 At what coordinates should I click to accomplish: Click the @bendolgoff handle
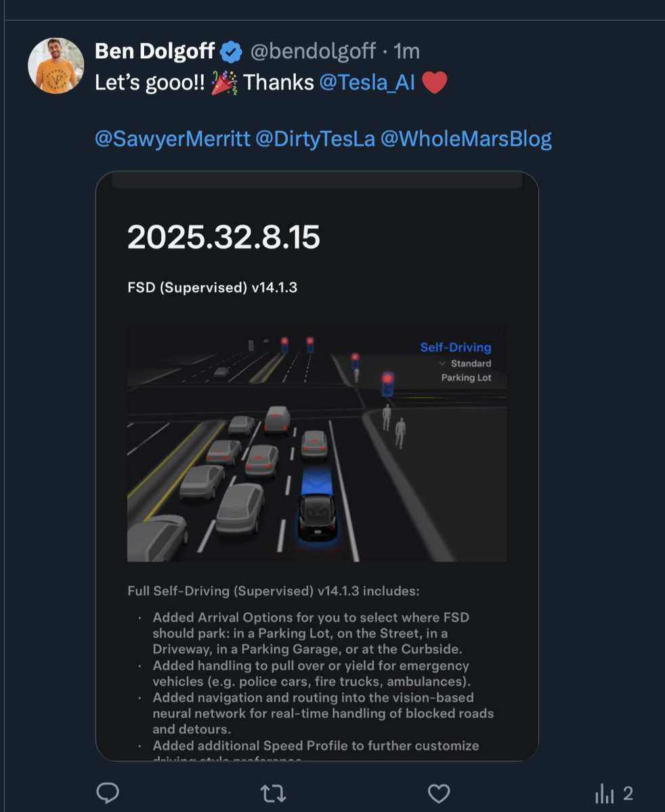pyautogui.click(x=313, y=51)
